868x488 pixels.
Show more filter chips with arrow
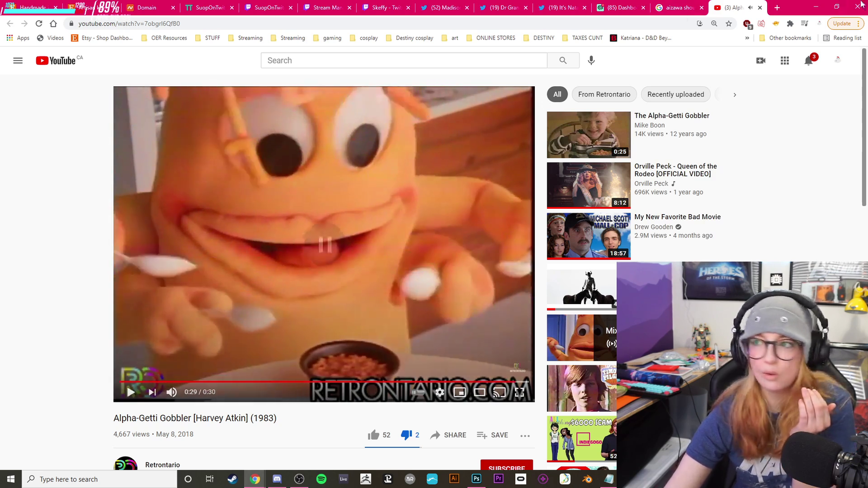[x=735, y=95]
